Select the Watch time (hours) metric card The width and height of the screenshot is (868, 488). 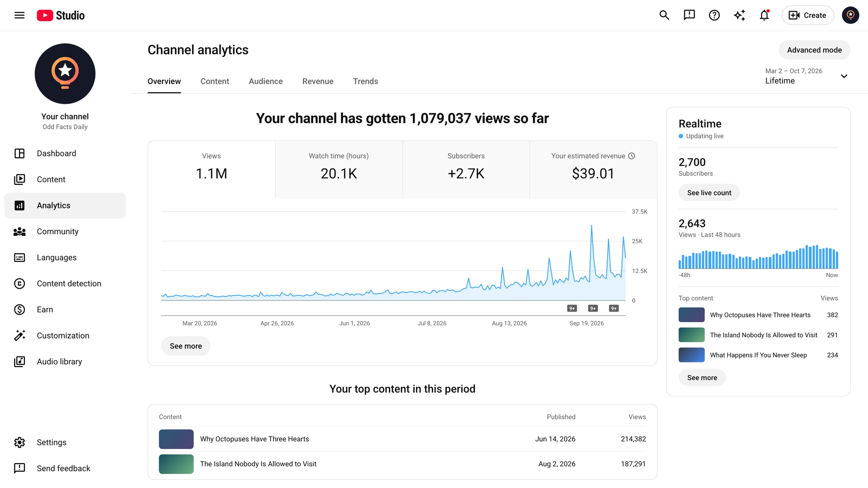pos(339,169)
